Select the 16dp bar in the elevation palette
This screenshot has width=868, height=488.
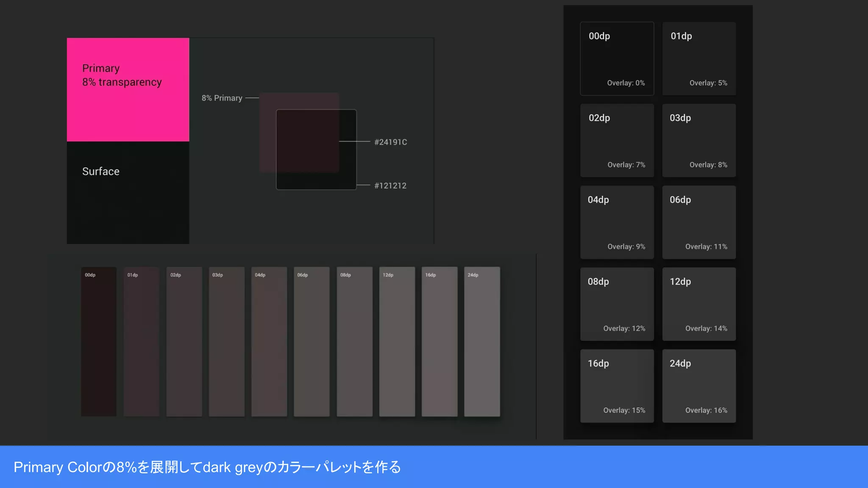tap(440, 341)
